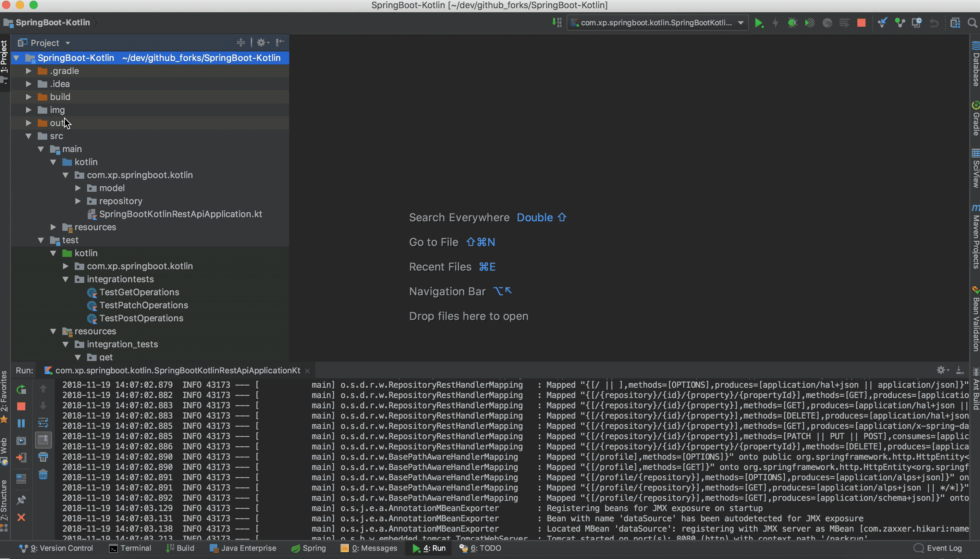Open the Java Enterprise tab
The height and width of the screenshot is (559, 980).
(243, 548)
